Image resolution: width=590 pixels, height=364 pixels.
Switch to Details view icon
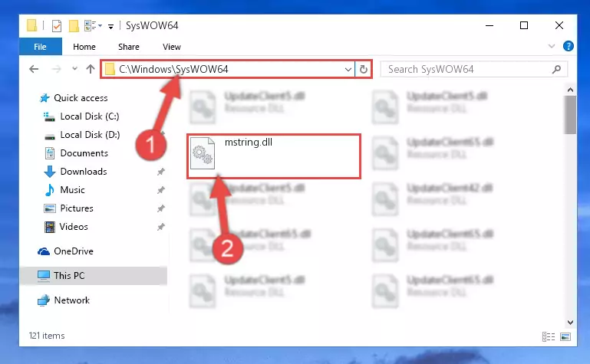click(x=549, y=336)
